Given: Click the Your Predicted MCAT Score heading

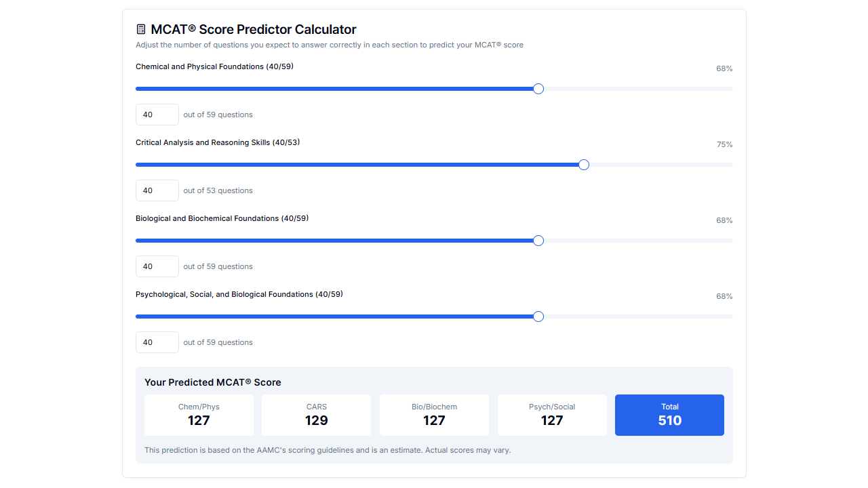Looking at the screenshot, I should (213, 382).
